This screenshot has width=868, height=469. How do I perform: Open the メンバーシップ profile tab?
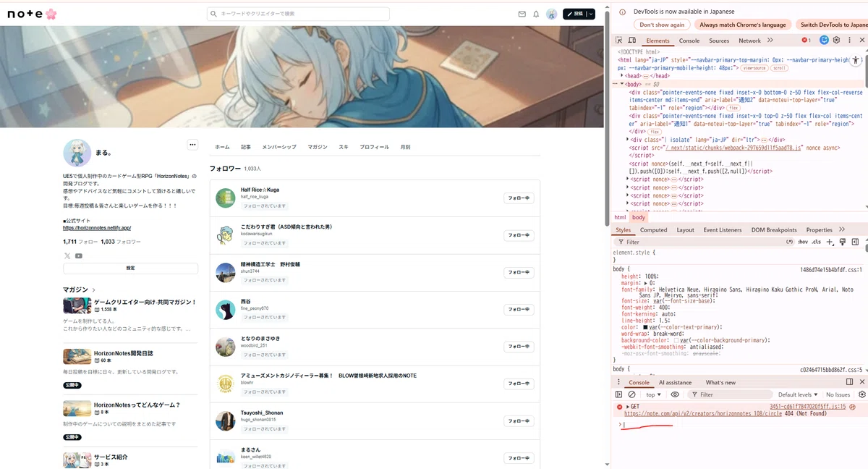(x=279, y=147)
